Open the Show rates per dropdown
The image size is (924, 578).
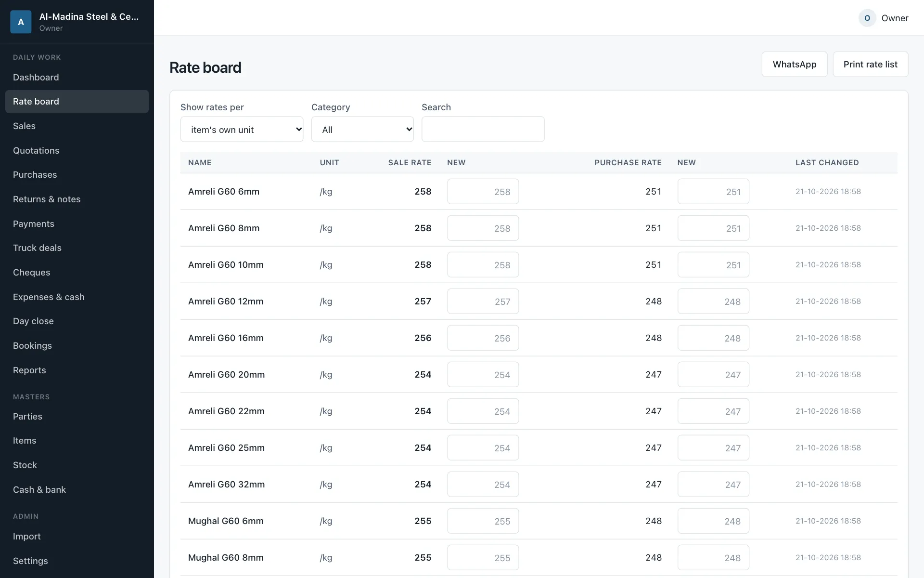point(242,129)
